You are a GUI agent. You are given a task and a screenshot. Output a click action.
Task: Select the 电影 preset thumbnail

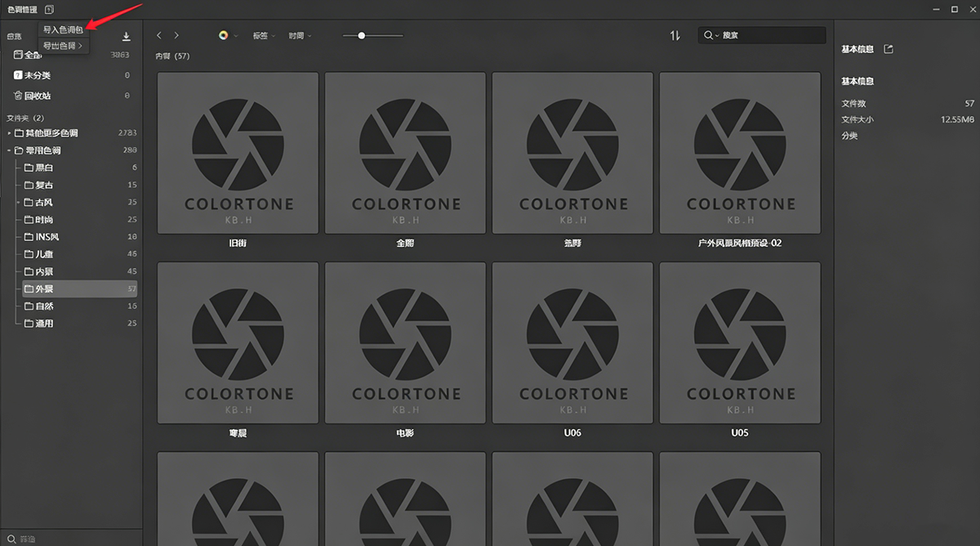click(x=405, y=342)
